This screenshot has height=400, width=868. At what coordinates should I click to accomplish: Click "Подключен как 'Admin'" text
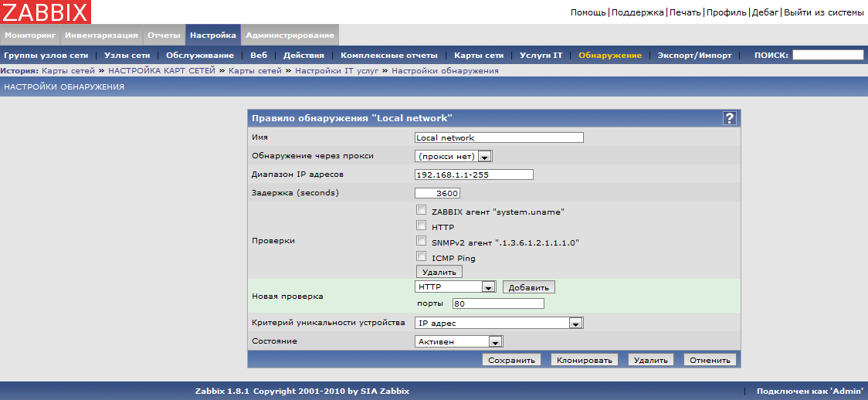(x=810, y=392)
